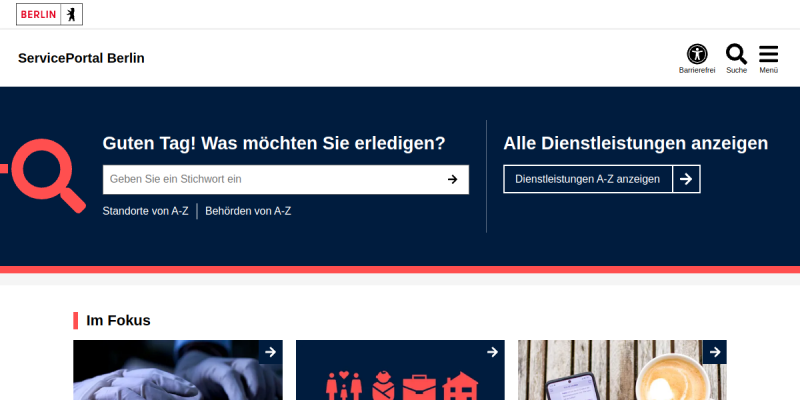Open Behörden von A-Z link
The width and height of the screenshot is (800, 400).
tap(248, 211)
